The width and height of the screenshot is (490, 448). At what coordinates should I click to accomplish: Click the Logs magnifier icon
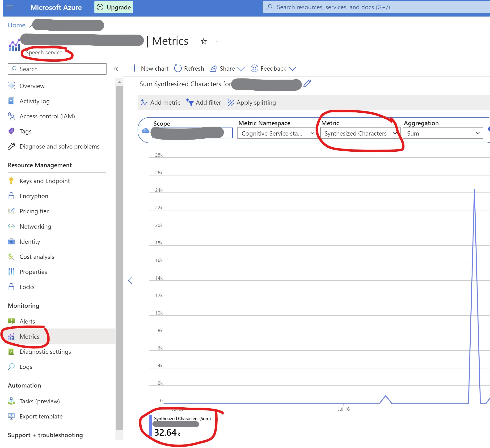11,367
